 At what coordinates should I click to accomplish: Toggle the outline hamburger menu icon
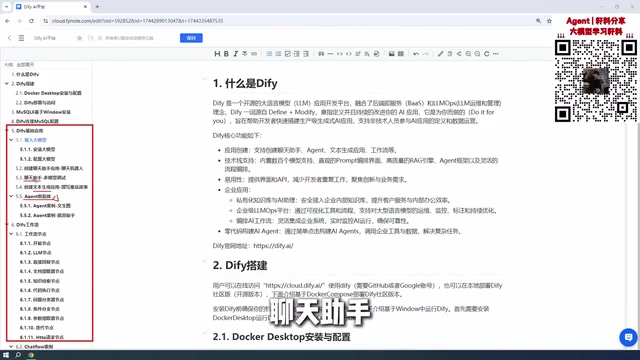pyautogui.click(x=21, y=38)
